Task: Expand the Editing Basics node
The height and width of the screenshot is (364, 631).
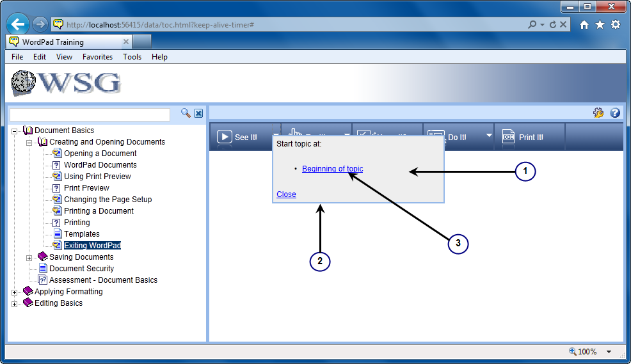Action: tap(15, 304)
